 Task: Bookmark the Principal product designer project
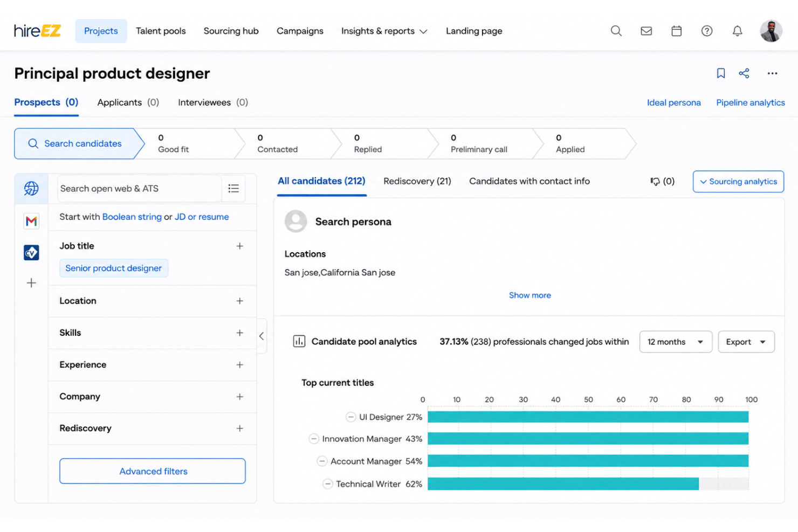720,73
